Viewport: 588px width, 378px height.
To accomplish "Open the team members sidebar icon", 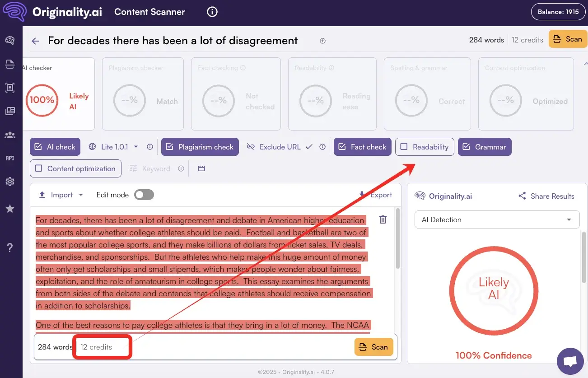I will click(10, 135).
